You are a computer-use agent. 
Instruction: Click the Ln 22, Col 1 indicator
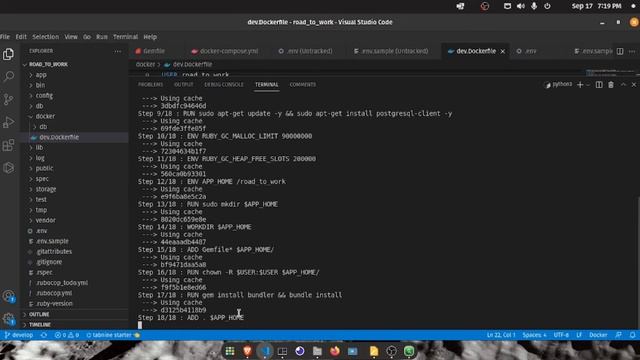coord(501,335)
